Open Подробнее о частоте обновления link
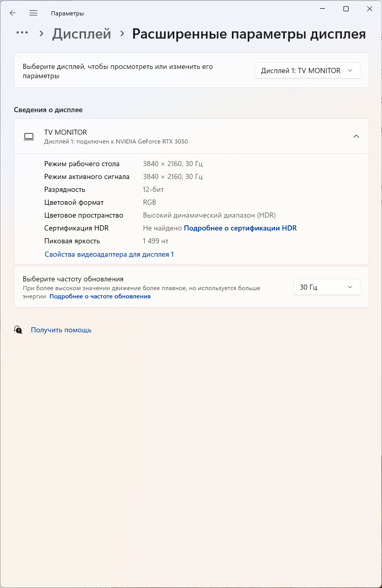The width and height of the screenshot is (382, 588). (x=100, y=296)
